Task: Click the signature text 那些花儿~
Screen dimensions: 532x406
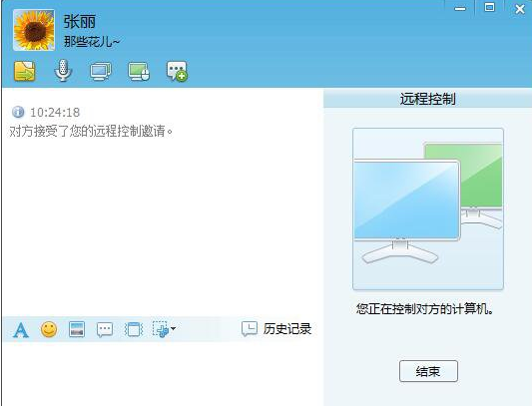Action: pyautogui.click(x=92, y=42)
